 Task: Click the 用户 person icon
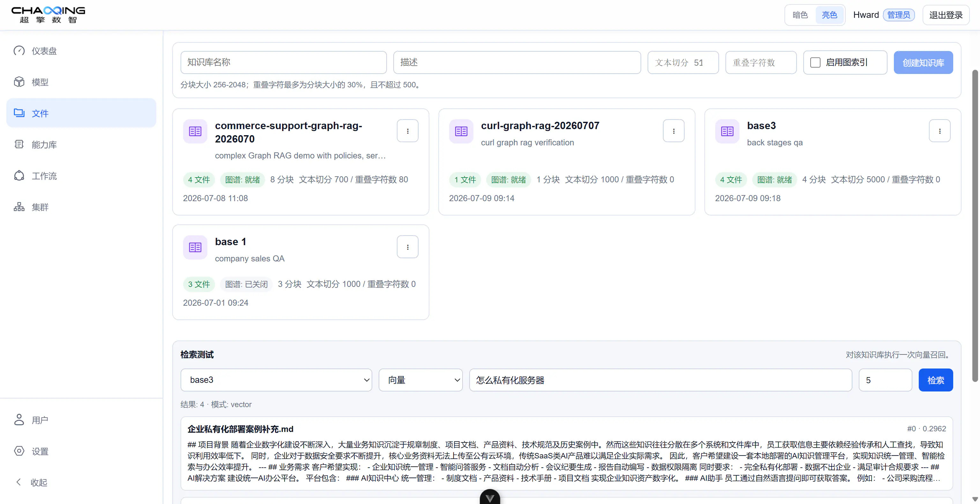coord(19,420)
